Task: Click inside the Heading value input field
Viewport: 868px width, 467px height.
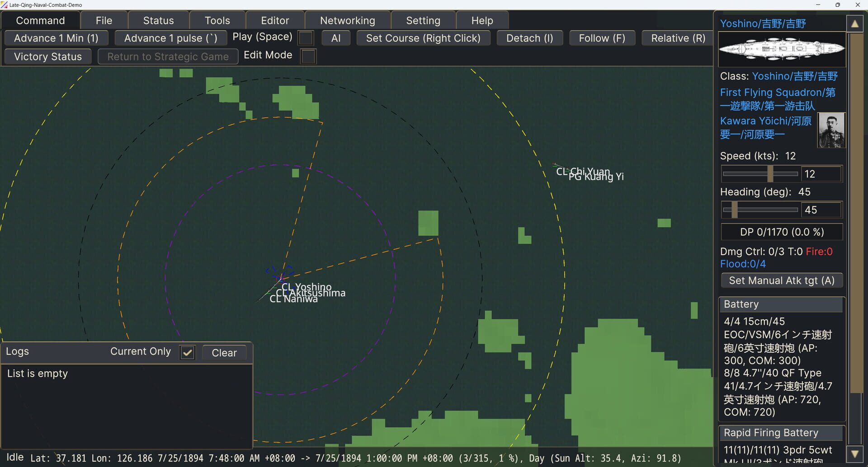Action: tap(821, 210)
